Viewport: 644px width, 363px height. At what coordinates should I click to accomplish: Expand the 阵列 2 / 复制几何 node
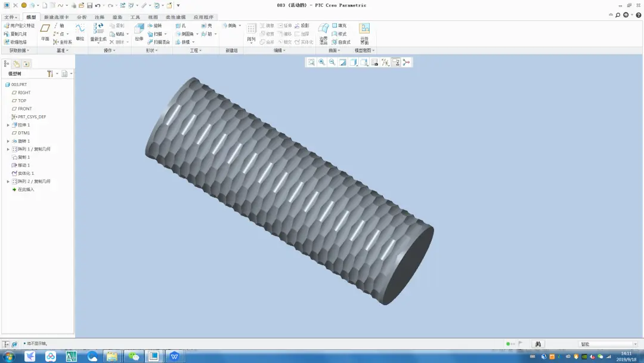pos(8,181)
